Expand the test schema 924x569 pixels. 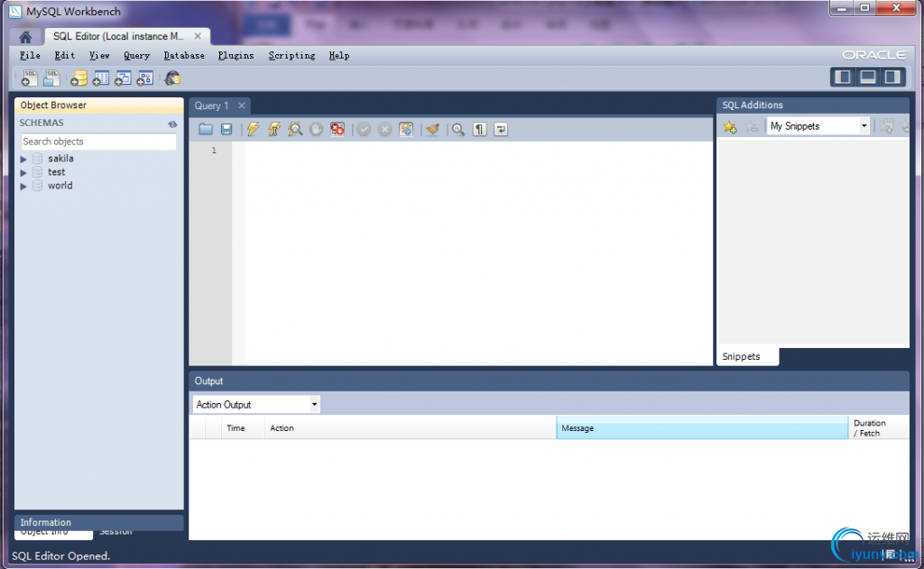coord(23,172)
